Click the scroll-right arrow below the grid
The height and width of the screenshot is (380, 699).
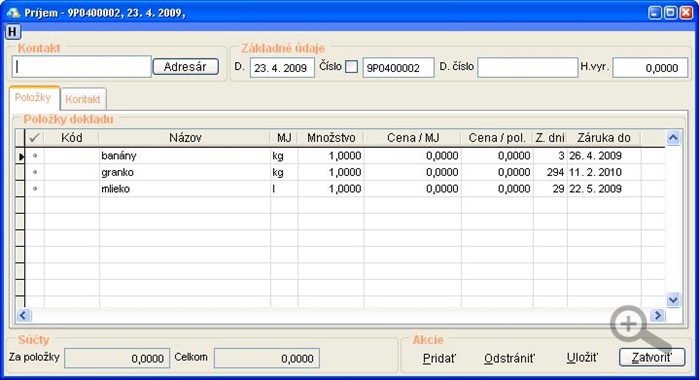pos(657,315)
